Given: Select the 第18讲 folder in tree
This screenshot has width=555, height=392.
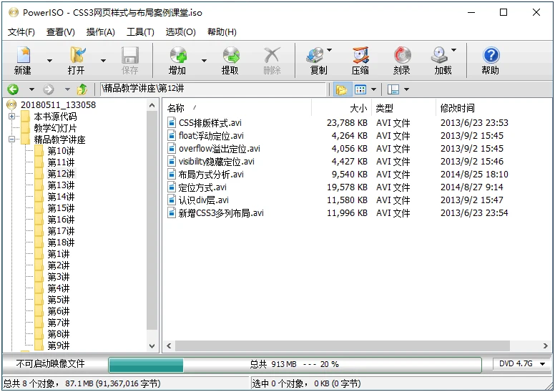Looking at the screenshot, I should (x=61, y=242).
